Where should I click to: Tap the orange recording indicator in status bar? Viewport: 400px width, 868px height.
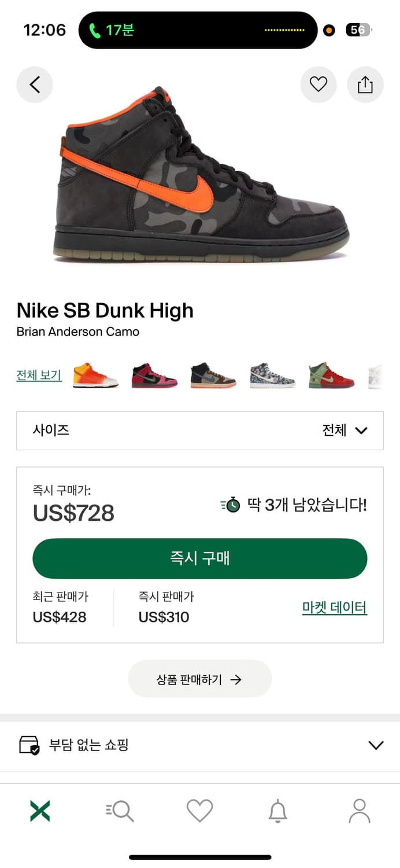coord(328,29)
